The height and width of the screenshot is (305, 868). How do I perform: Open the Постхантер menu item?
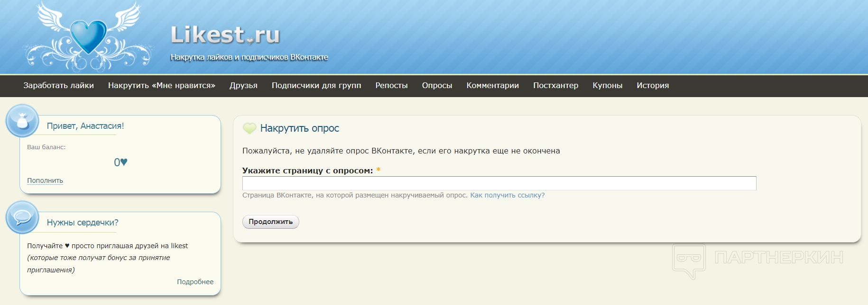click(x=556, y=86)
